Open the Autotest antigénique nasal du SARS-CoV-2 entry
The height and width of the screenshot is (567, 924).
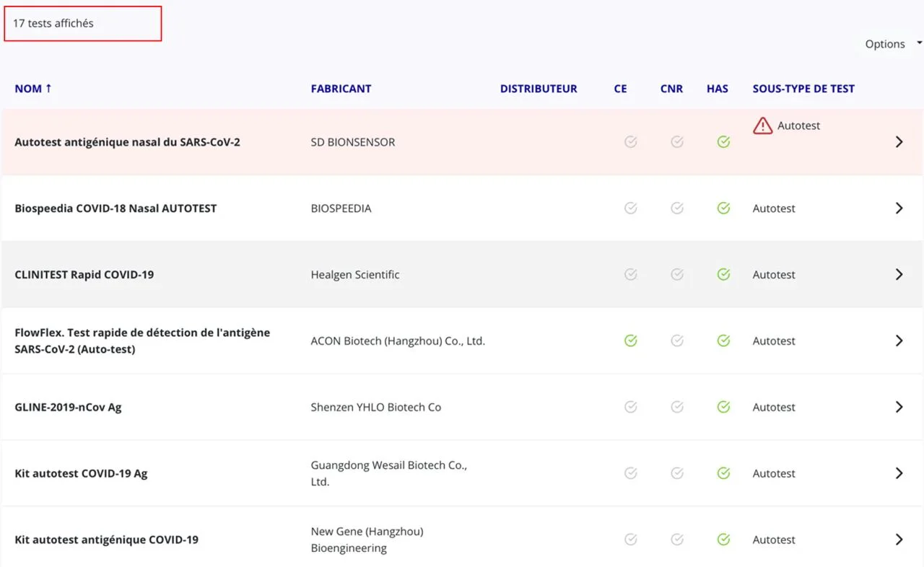(x=127, y=142)
